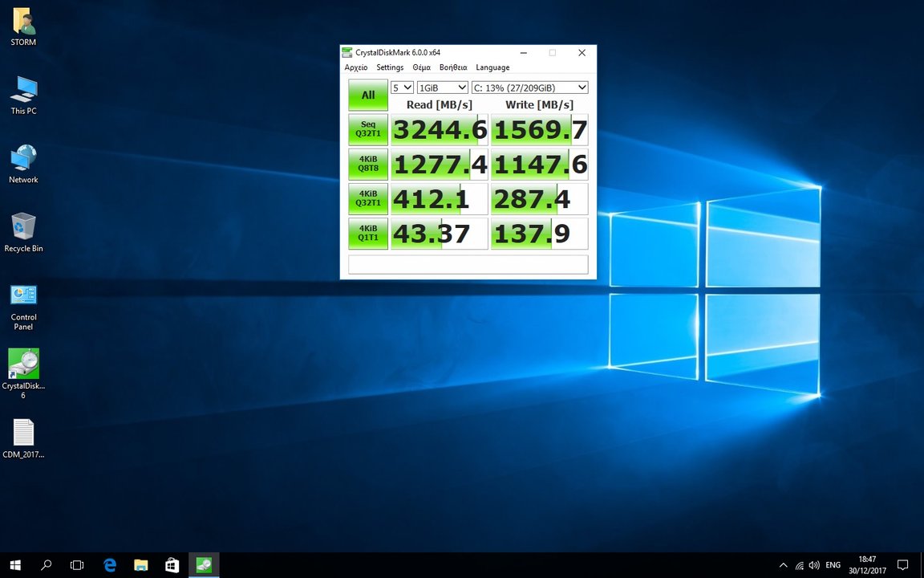Open the test size dropdown showing 1GiB

point(443,88)
